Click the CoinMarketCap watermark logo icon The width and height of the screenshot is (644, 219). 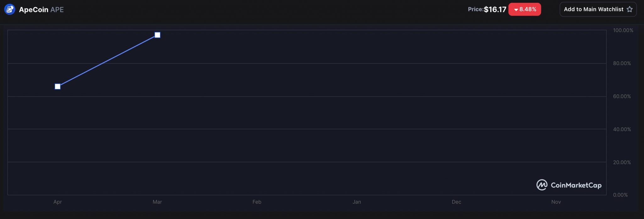pos(542,185)
